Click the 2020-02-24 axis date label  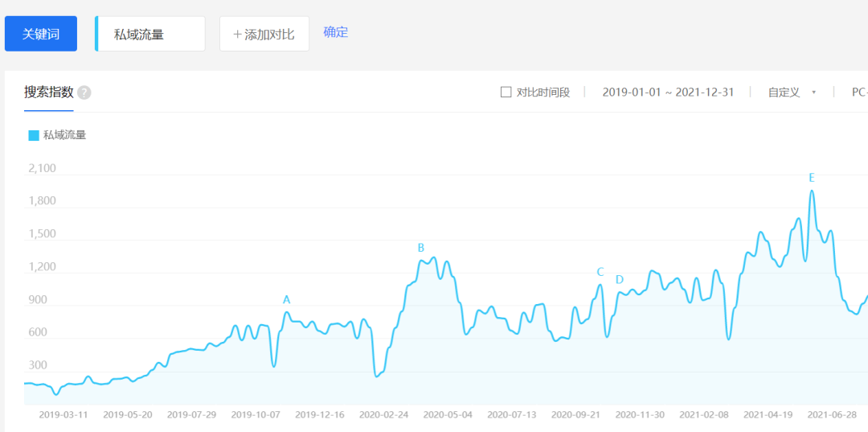coord(383,415)
